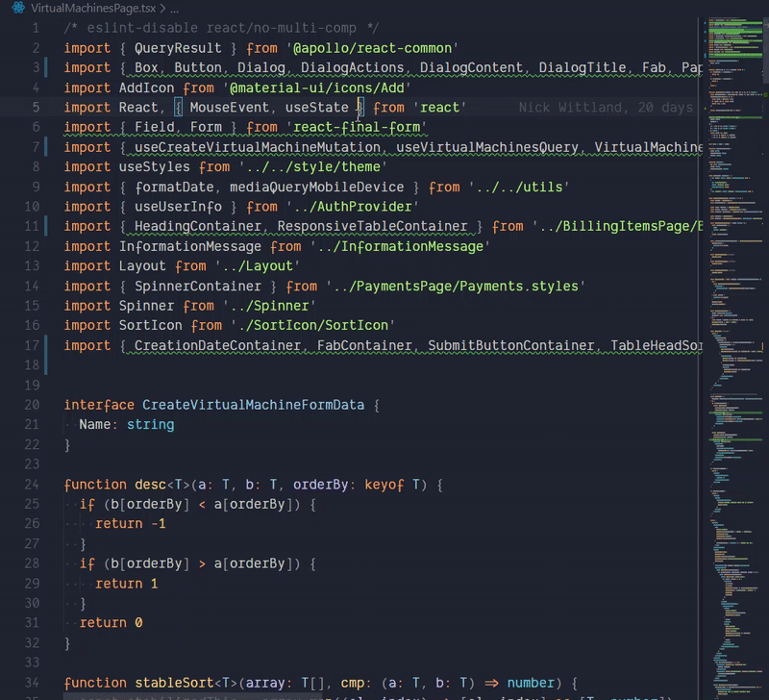
Task: Click the MouseEvent identifier
Action: (230, 108)
